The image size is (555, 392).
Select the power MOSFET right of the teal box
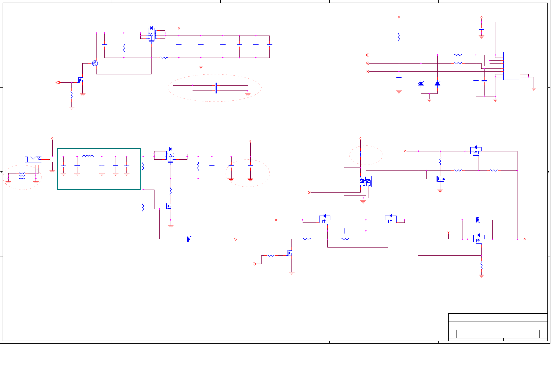coord(170,155)
